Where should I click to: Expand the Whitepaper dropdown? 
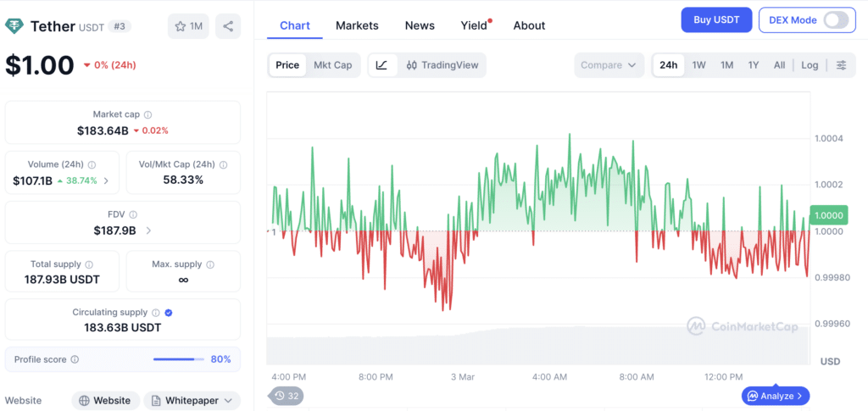(192, 401)
